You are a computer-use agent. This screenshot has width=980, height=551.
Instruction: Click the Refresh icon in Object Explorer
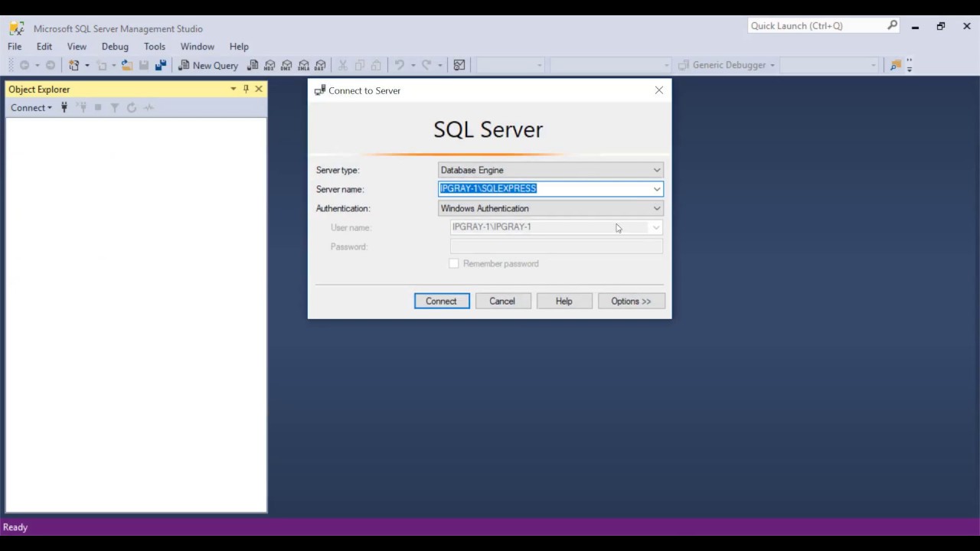[x=132, y=108]
